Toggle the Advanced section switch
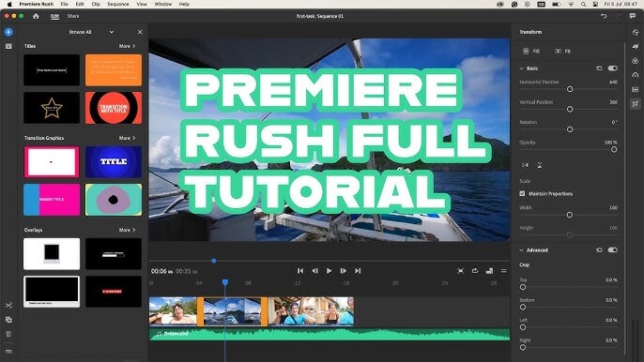This screenshot has height=362, width=644. coord(612,250)
